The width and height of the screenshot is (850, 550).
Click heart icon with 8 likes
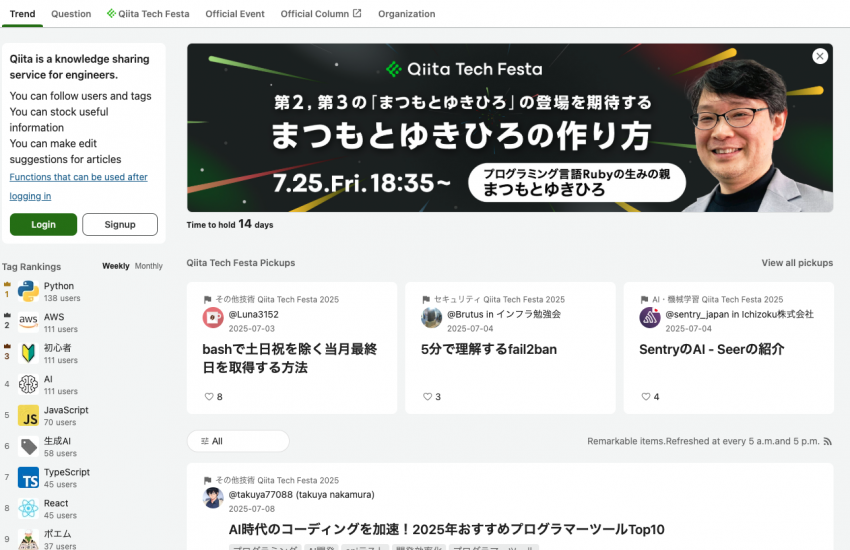(x=209, y=397)
